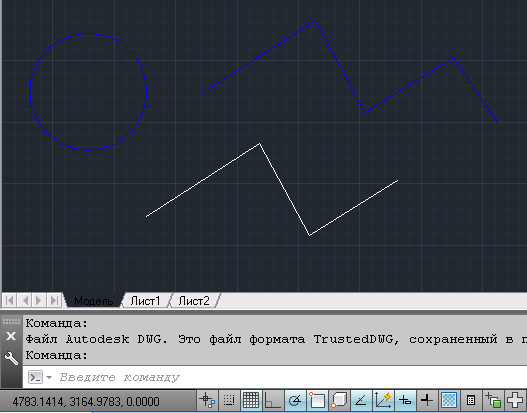The image size is (527, 413).
Task: Toggle Polar Tracking icon
Action: tap(295, 401)
